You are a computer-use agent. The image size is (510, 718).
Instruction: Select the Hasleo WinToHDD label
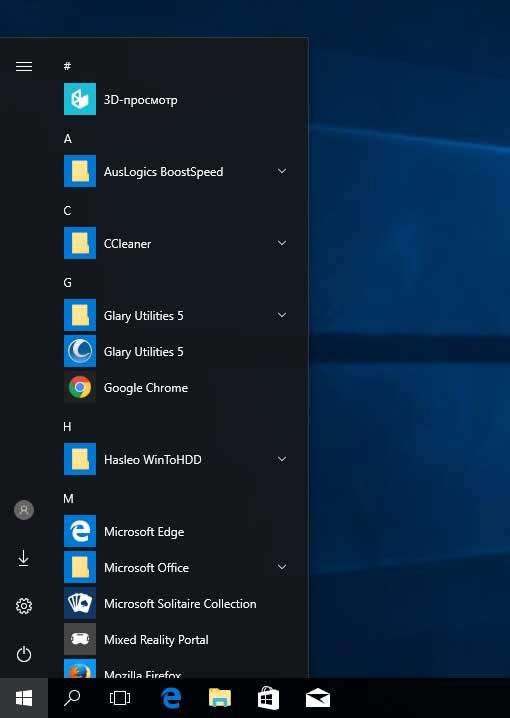152,460
